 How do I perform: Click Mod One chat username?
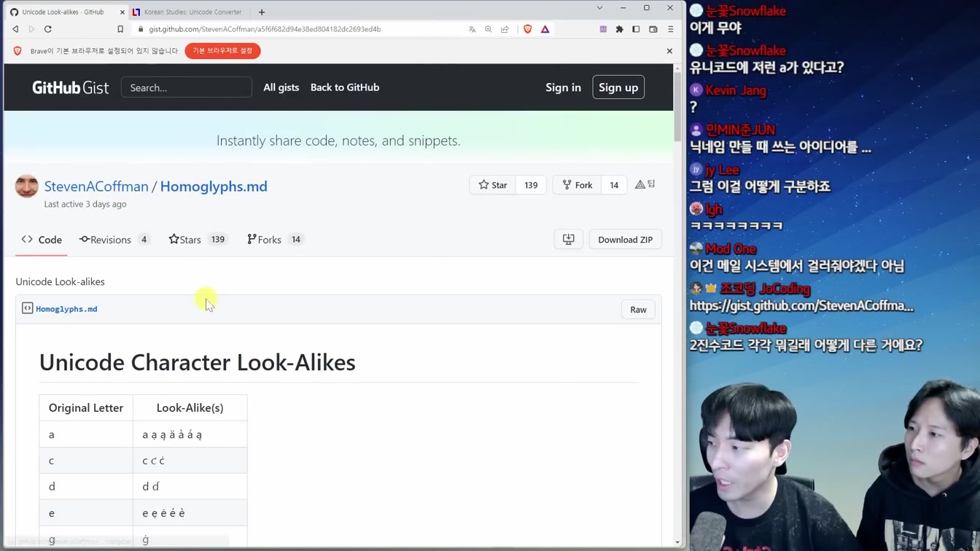pos(731,249)
